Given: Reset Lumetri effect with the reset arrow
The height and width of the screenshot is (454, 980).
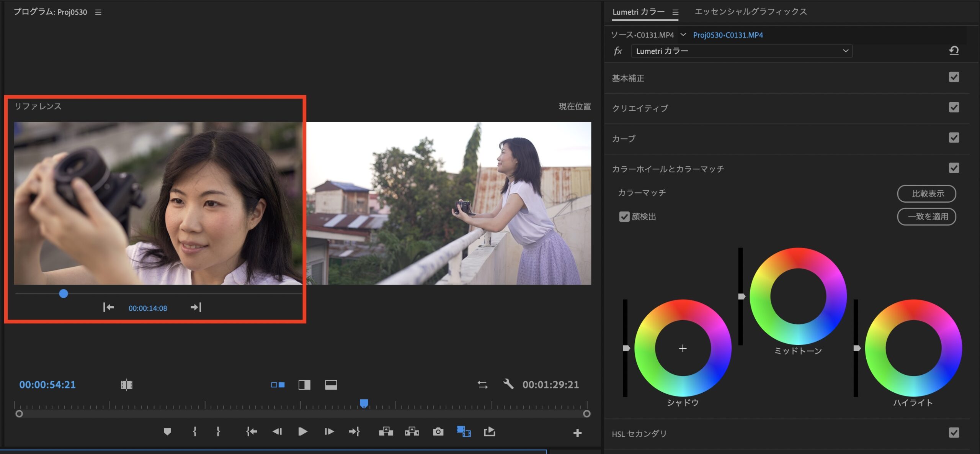Looking at the screenshot, I should [x=954, y=51].
